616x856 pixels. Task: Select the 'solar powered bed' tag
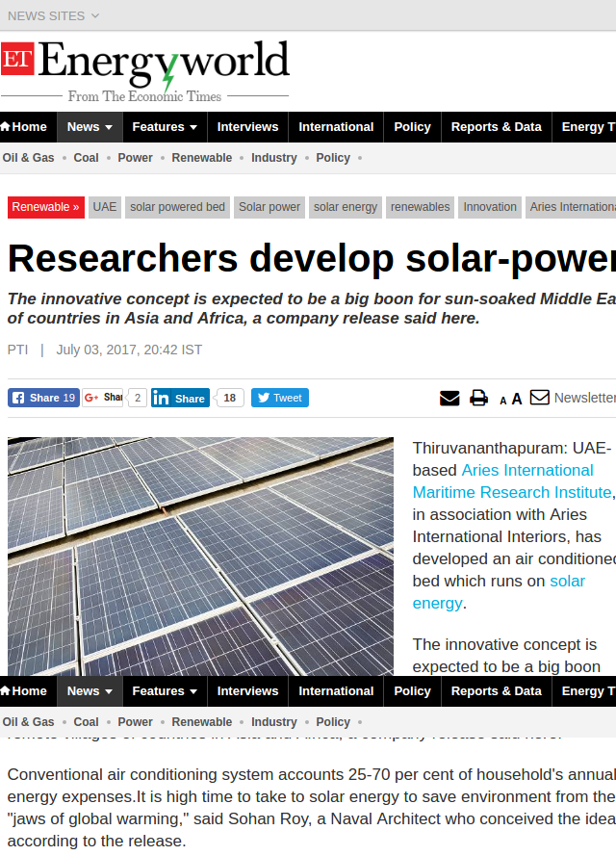[177, 207]
